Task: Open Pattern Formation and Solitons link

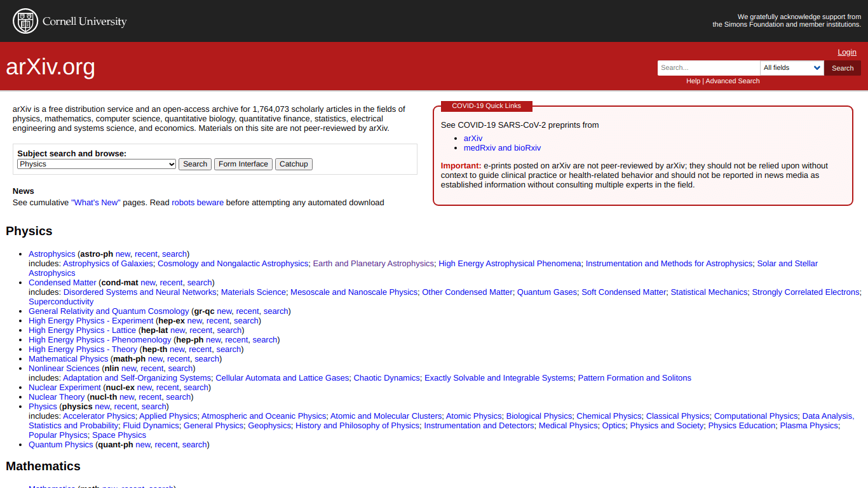Action: coord(635,378)
